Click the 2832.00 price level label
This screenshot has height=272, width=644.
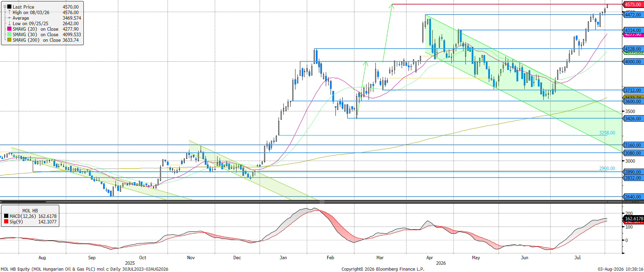(633, 178)
